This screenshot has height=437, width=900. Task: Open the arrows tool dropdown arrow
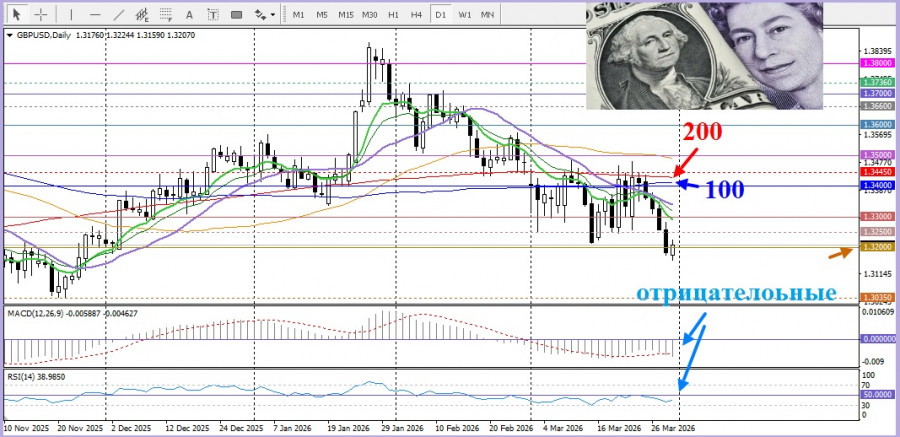coord(273,15)
